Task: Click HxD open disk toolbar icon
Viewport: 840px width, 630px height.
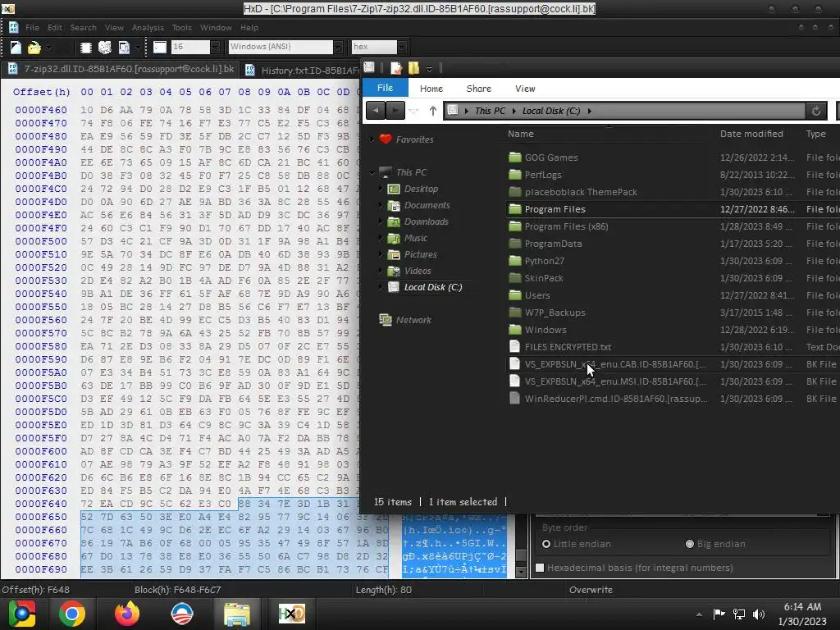Action: pos(104,48)
